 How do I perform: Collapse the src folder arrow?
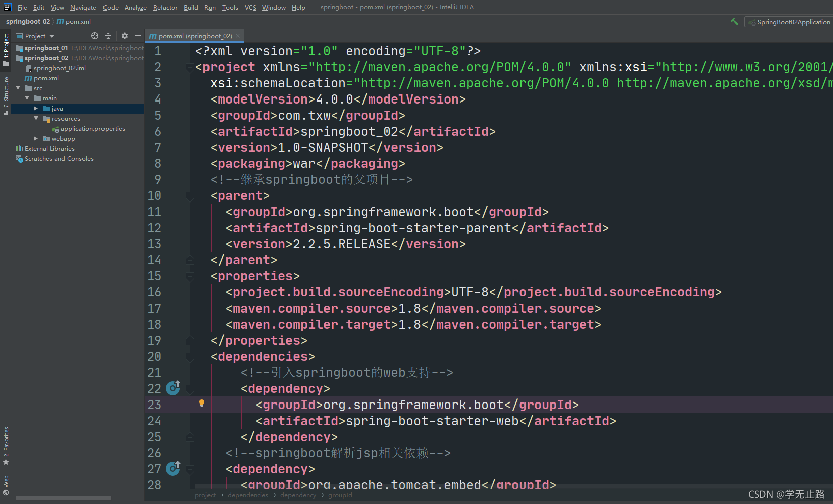(x=19, y=88)
